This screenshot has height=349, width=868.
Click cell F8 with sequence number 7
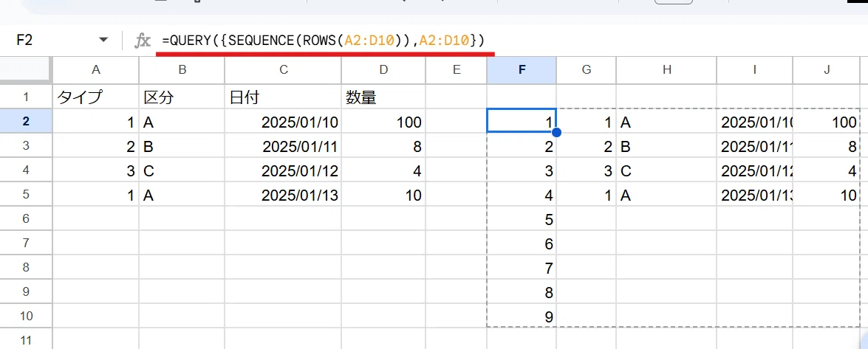pyautogui.click(x=522, y=267)
